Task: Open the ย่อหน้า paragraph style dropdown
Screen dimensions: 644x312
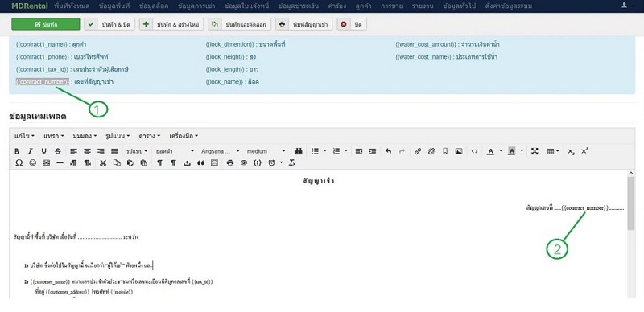Action: 175,151
